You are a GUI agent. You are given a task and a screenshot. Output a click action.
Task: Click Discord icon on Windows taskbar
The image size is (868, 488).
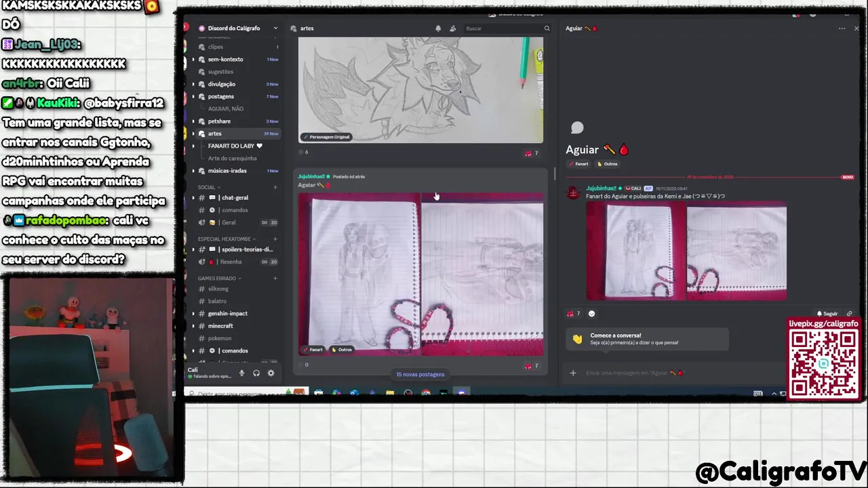(462, 393)
